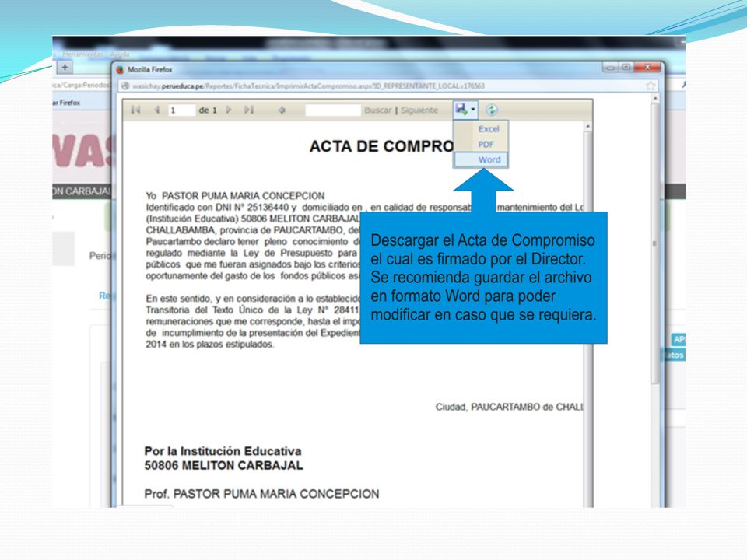Close the Mozilla Firefox popup window

[647, 67]
